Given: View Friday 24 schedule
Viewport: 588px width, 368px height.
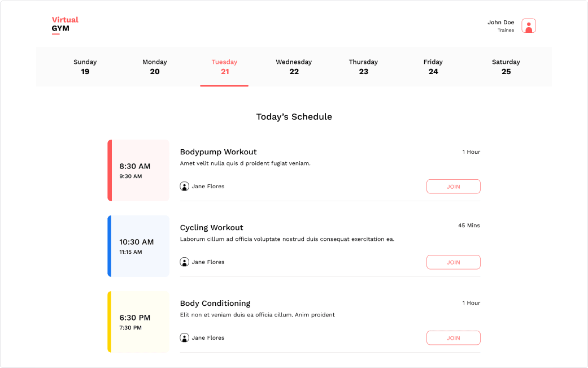Looking at the screenshot, I should point(433,67).
